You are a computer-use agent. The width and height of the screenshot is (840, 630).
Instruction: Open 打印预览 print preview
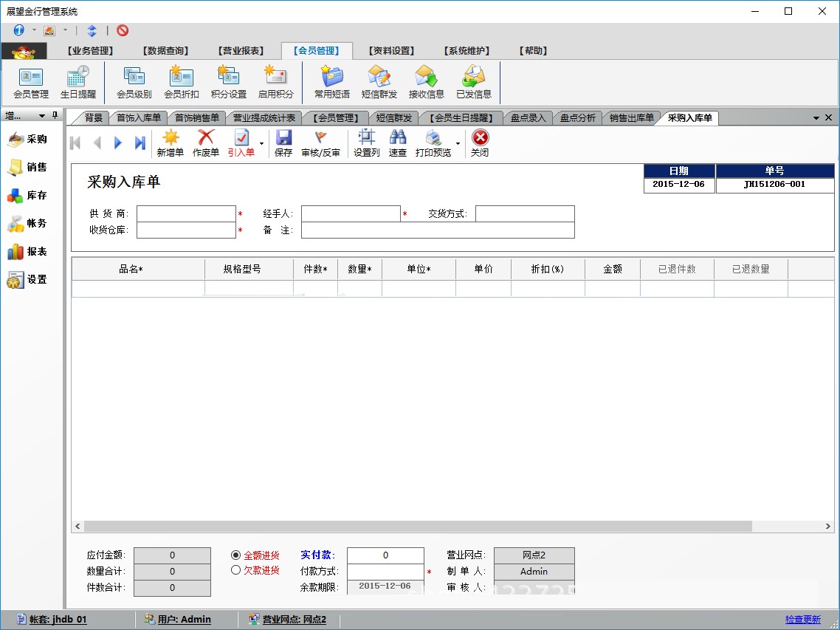(x=433, y=143)
